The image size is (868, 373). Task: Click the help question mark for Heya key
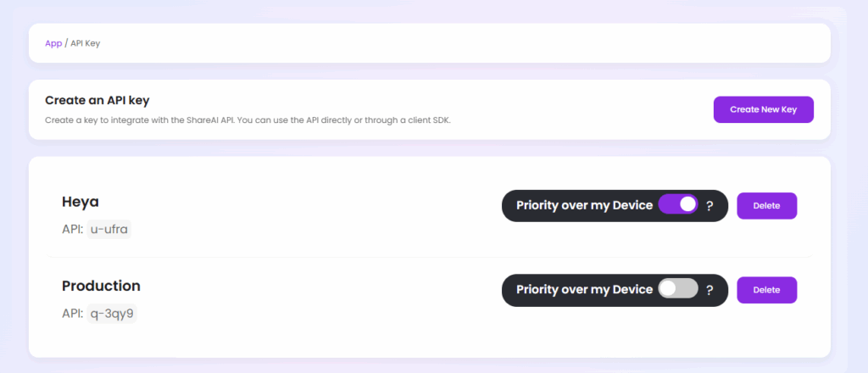(709, 205)
